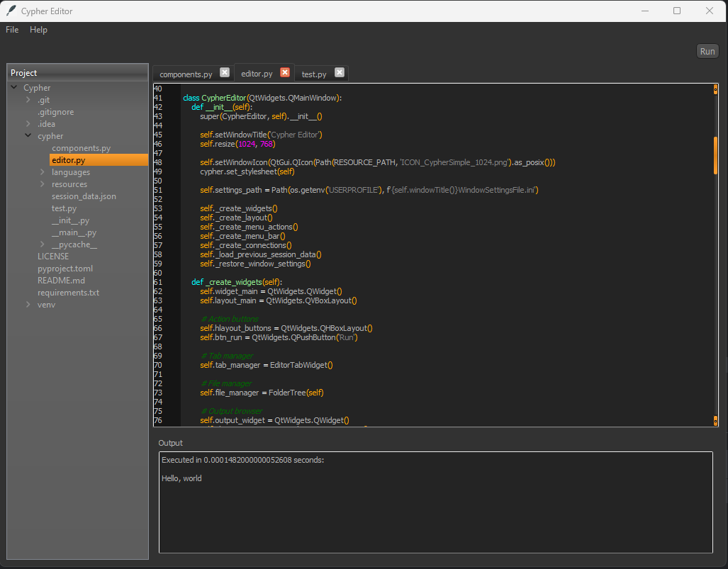Close the editor.py tab

285,72
